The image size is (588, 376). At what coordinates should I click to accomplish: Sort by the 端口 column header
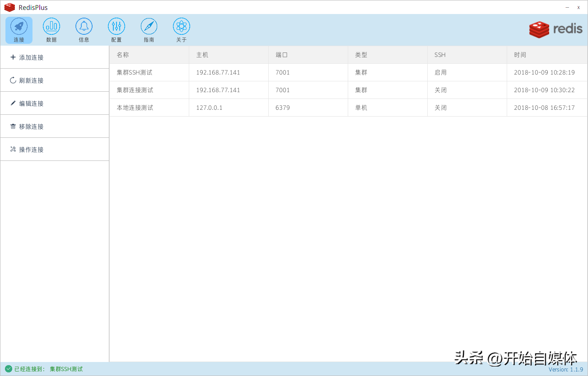308,55
